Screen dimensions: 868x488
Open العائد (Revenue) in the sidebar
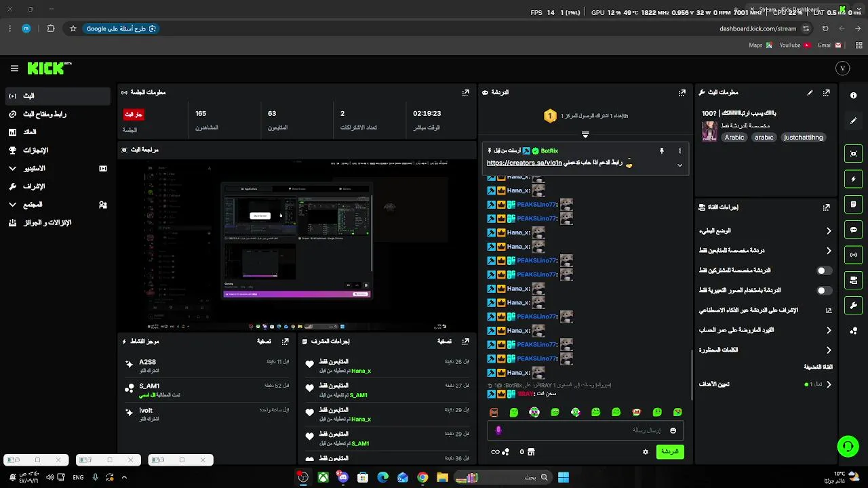point(58,132)
